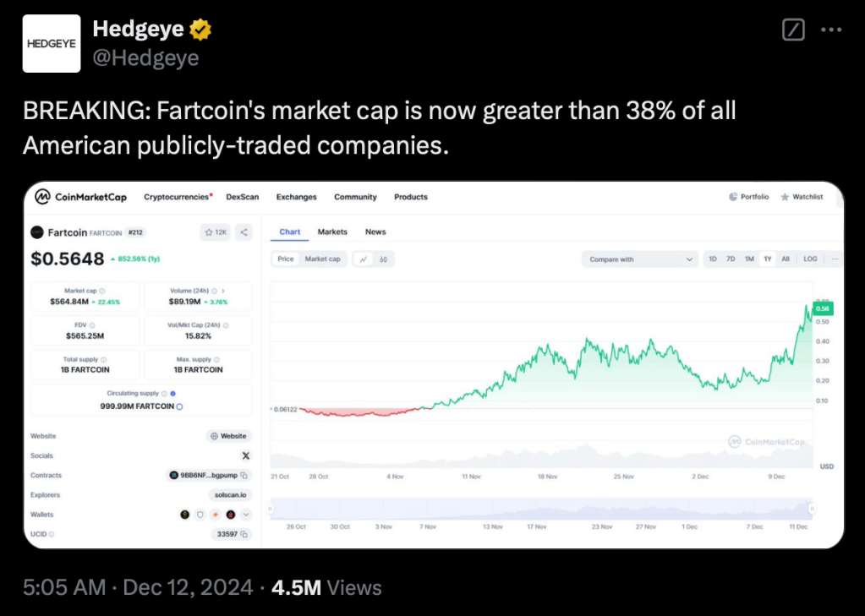
Task: Expand the Wallets list chevron
Action: coord(246,514)
